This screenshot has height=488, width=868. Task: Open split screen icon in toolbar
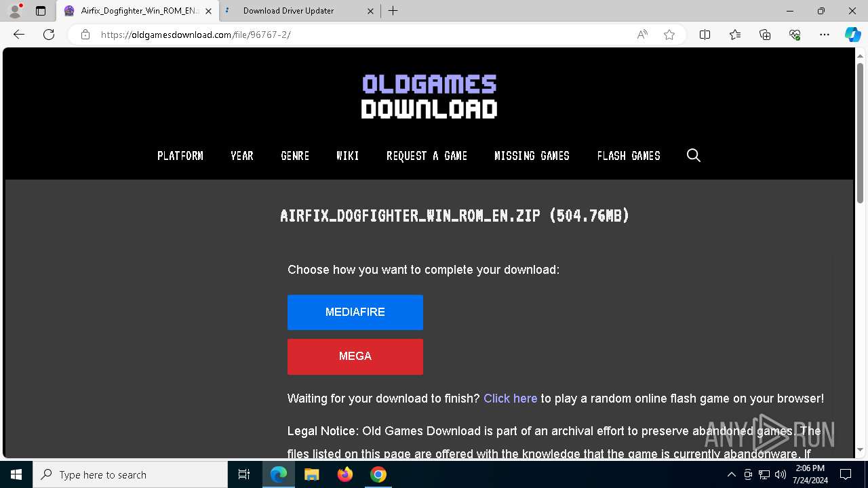[705, 35]
